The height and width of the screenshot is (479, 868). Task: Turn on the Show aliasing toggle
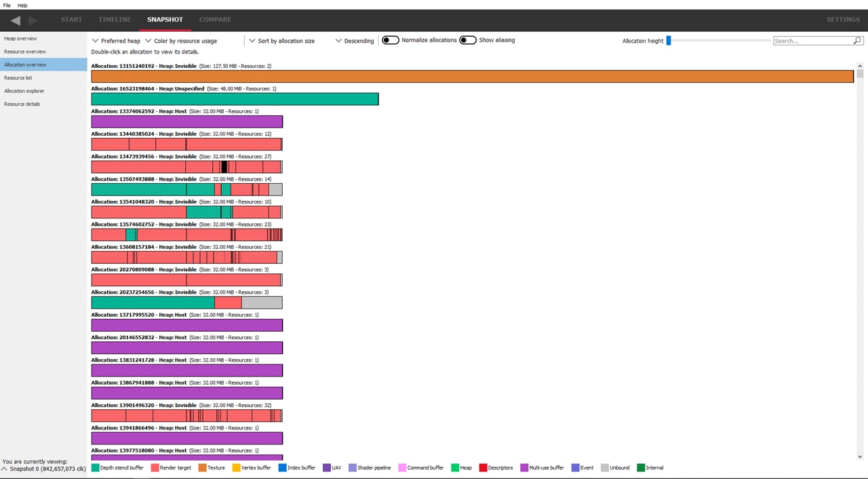(x=468, y=40)
